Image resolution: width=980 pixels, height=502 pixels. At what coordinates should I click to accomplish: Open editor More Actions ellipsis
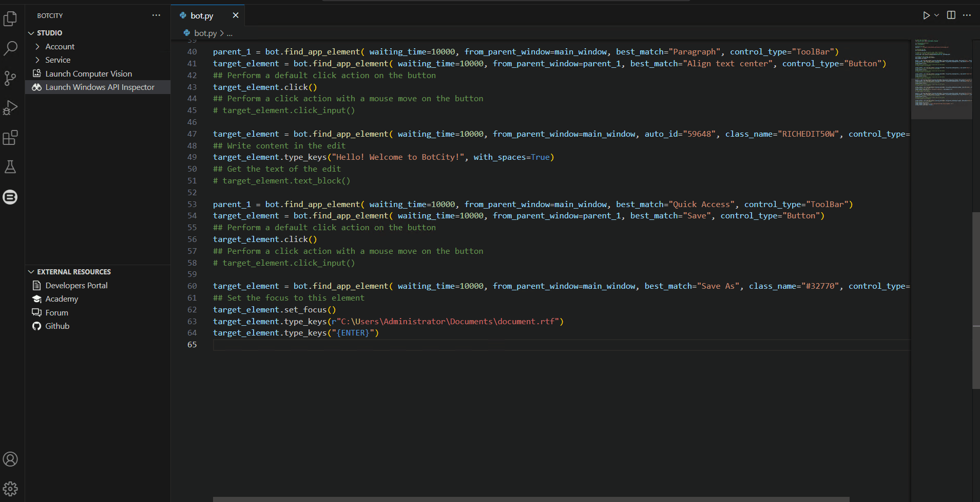point(967,15)
